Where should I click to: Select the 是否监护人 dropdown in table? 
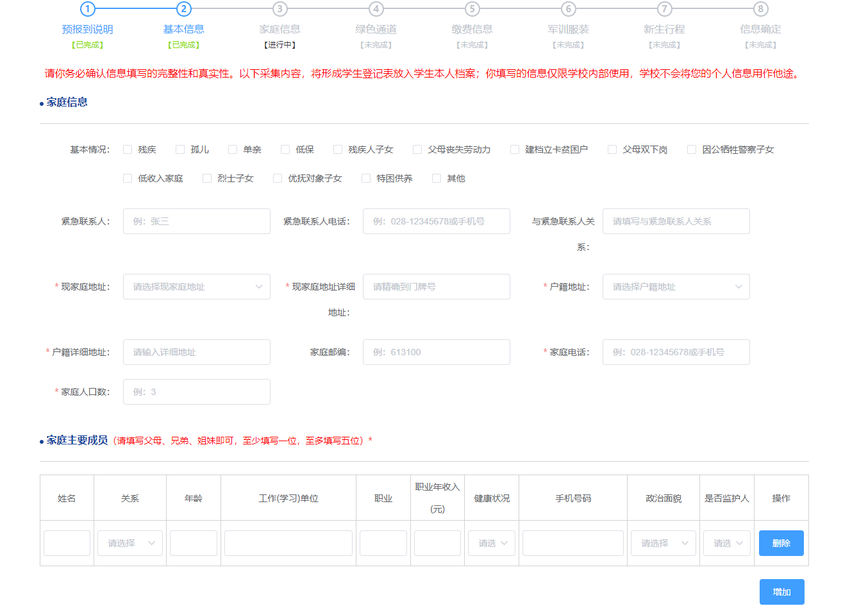[727, 543]
